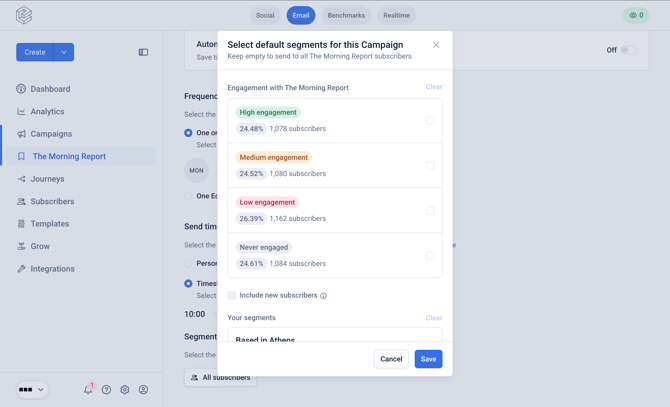Open settings gear in sidebar footer
Viewport: 670px width, 407px height.
(x=125, y=389)
